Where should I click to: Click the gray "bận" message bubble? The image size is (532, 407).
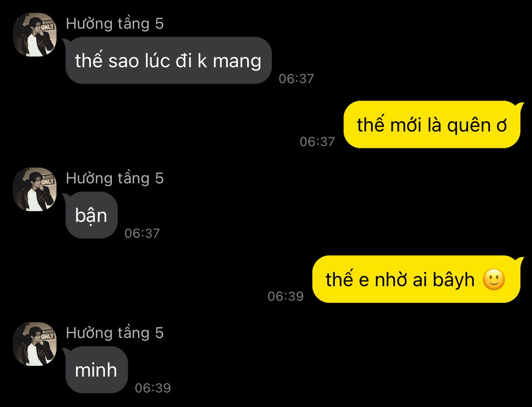click(x=91, y=215)
